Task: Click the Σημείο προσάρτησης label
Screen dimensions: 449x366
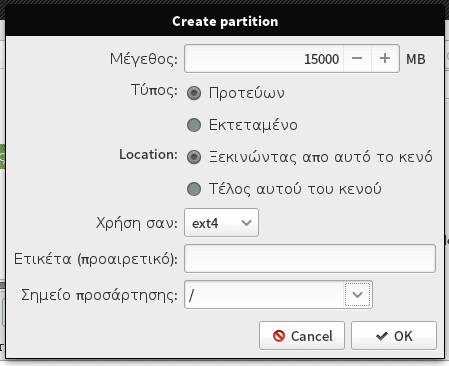Action: click(99, 295)
